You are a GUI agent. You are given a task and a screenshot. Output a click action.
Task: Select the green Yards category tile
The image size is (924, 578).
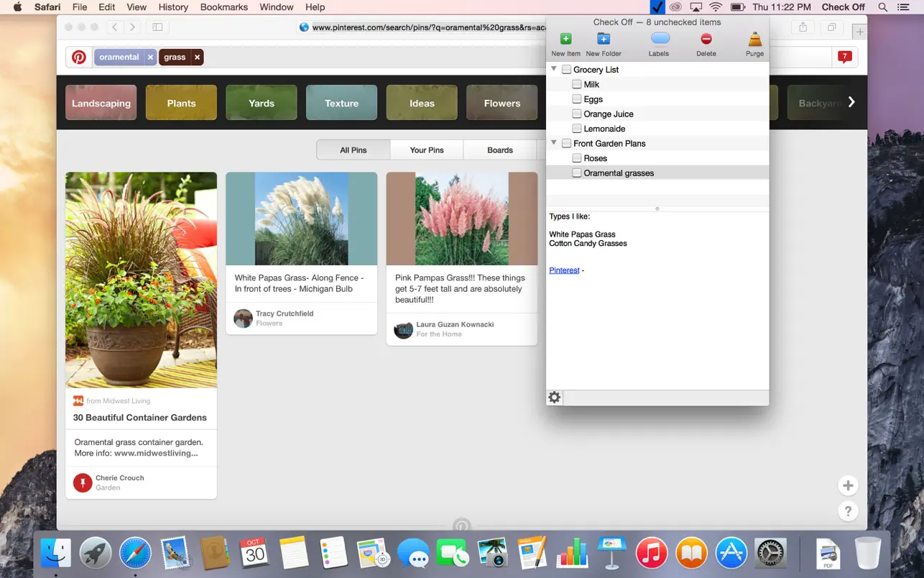[262, 103]
